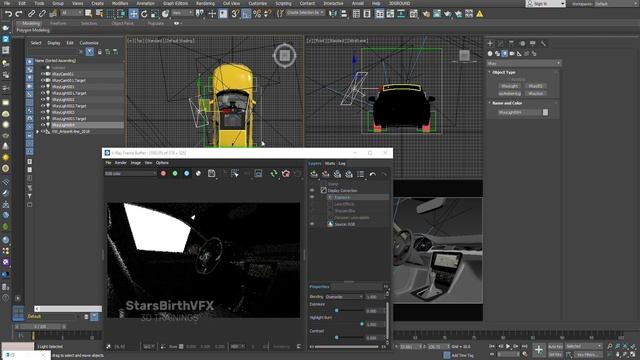Select the Unlink Selection tool
This screenshot has height=360, width=640.
(x=42, y=14)
